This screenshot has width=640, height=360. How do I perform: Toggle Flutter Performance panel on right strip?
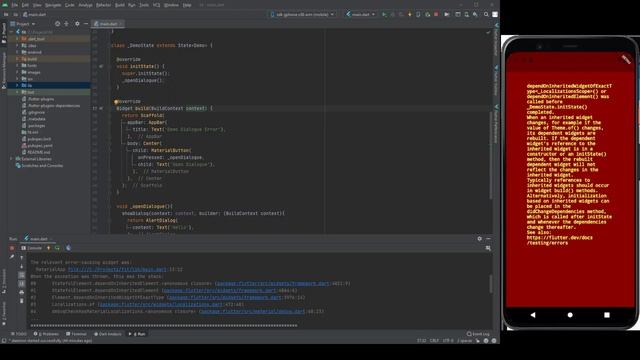click(496, 124)
